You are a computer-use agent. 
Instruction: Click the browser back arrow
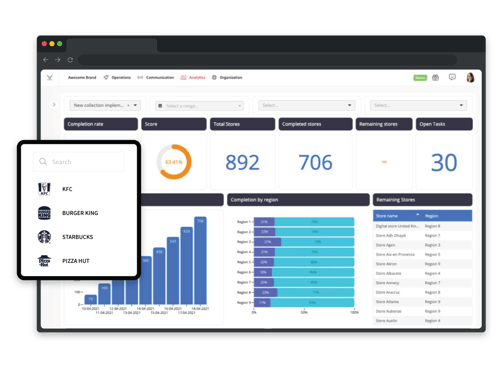coord(46,60)
